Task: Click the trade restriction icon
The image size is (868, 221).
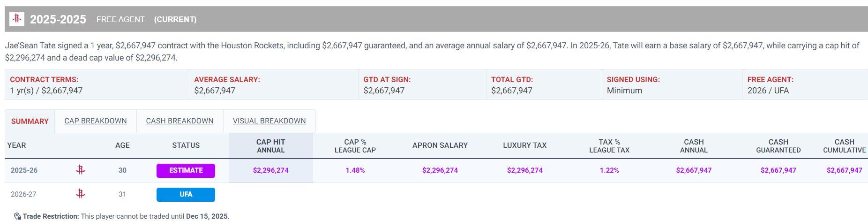Action: coord(17,216)
